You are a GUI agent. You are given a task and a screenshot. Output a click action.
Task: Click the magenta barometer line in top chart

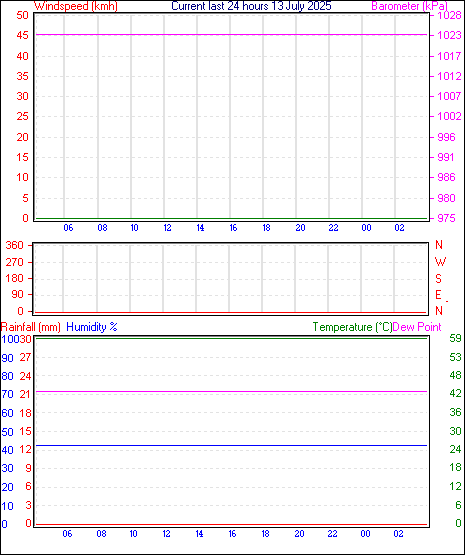231,35
